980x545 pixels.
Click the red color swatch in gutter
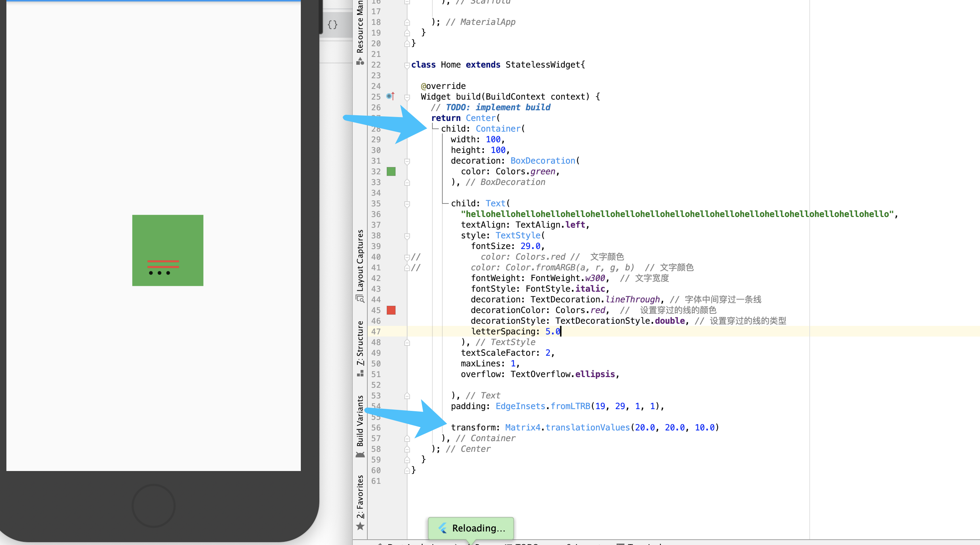391,310
